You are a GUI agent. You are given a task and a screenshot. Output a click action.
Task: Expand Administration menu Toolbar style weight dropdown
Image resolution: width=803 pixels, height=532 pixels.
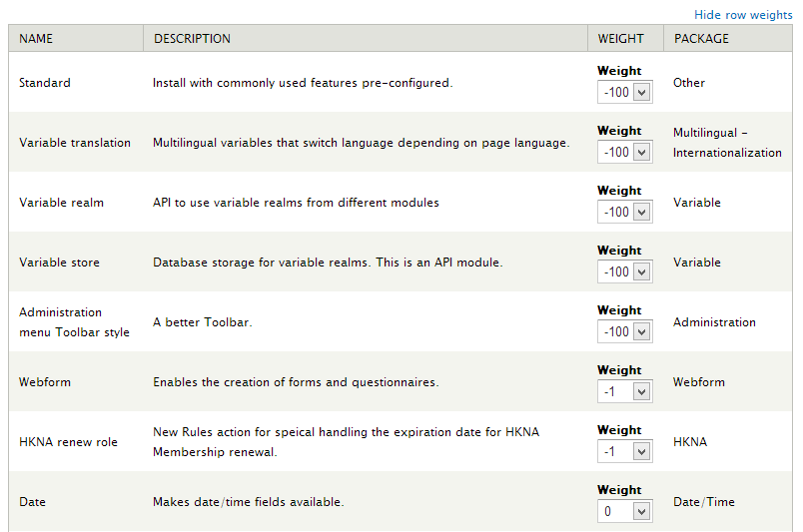[x=624, y=331]
